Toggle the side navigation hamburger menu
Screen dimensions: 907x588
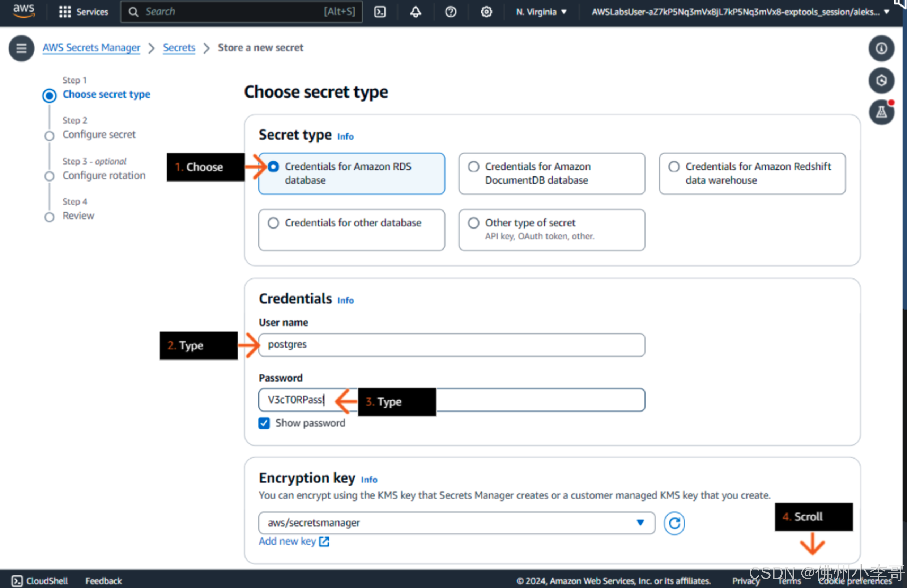click(x=21, y=48)
